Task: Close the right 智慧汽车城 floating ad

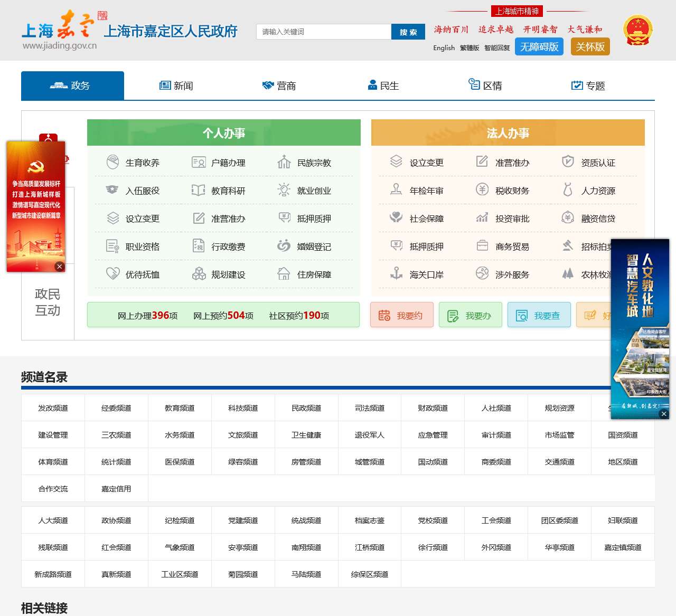Action: 664,414
